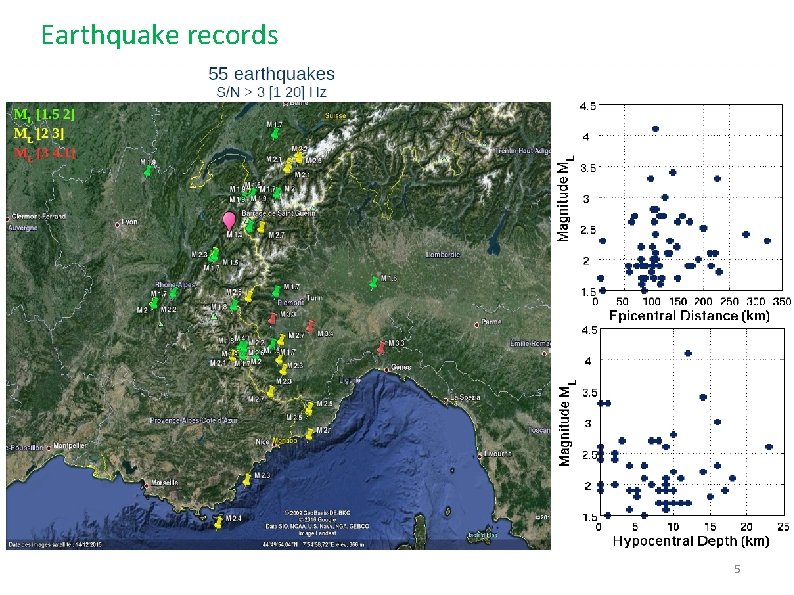Click the pink station pin on the map
Screen dimensions: 794x595
click(x=229, y=221)
